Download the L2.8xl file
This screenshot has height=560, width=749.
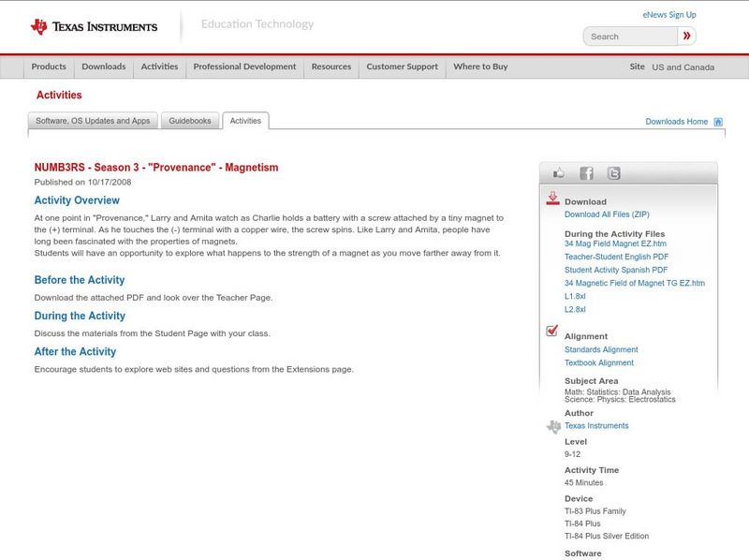[x=575, y=309]
